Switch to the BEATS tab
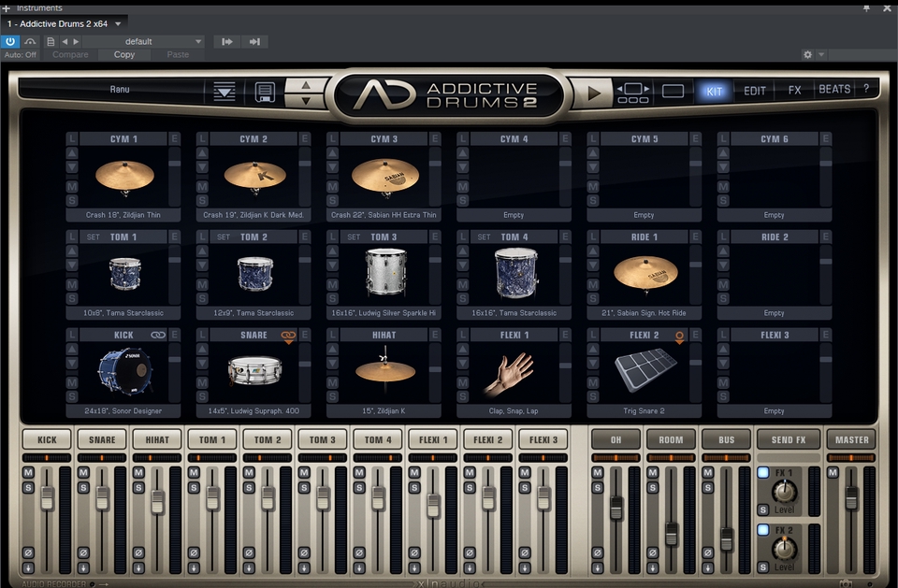This screenshot has width=898, height=588. 834,90
